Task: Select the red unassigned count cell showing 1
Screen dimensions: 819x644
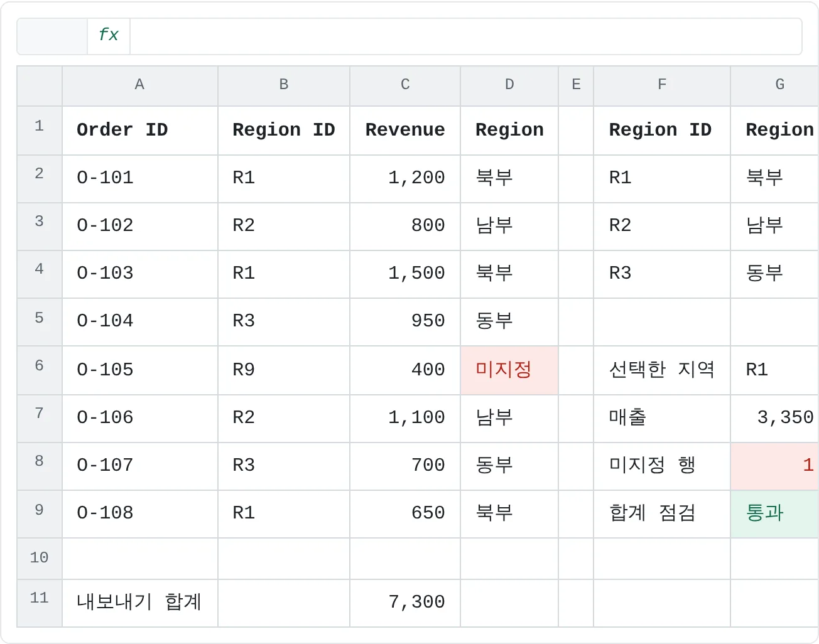Action: 774,466
